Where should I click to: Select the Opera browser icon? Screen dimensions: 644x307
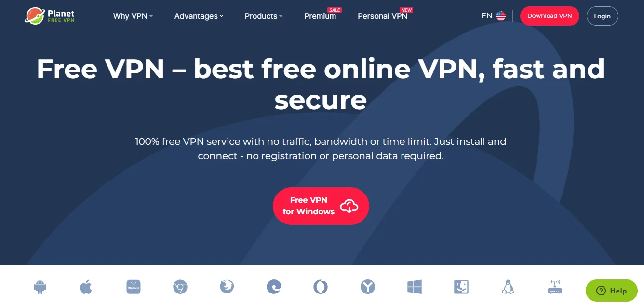click(321, 287)
